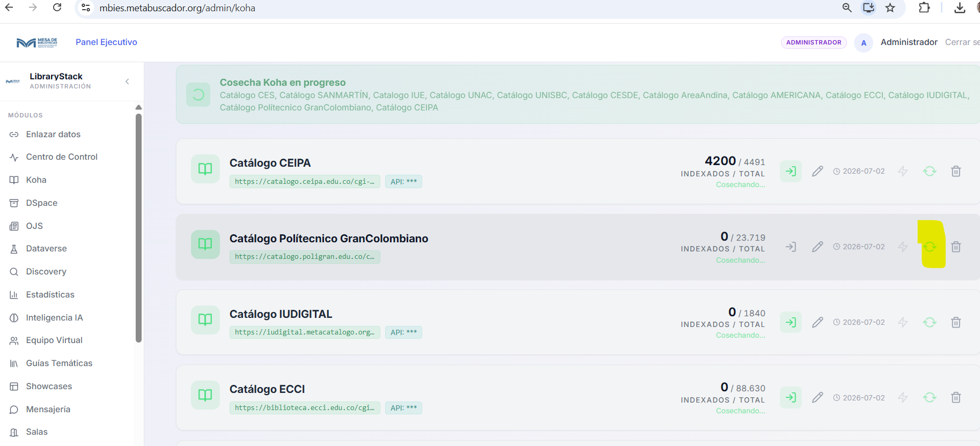Open browser zoom magnifier icon

[x=847, y=8]
